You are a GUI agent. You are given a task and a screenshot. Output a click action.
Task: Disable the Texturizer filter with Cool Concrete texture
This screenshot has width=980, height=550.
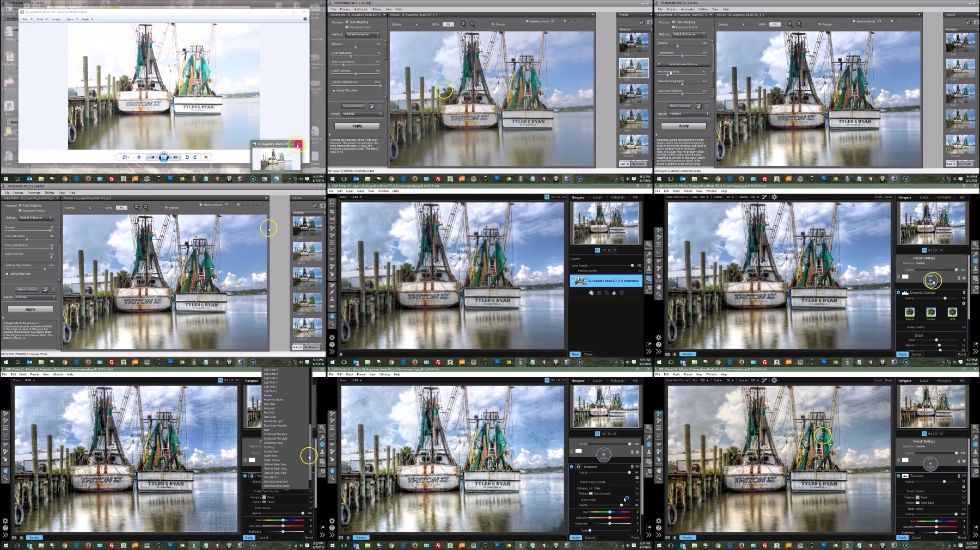[x=572, y=467]
